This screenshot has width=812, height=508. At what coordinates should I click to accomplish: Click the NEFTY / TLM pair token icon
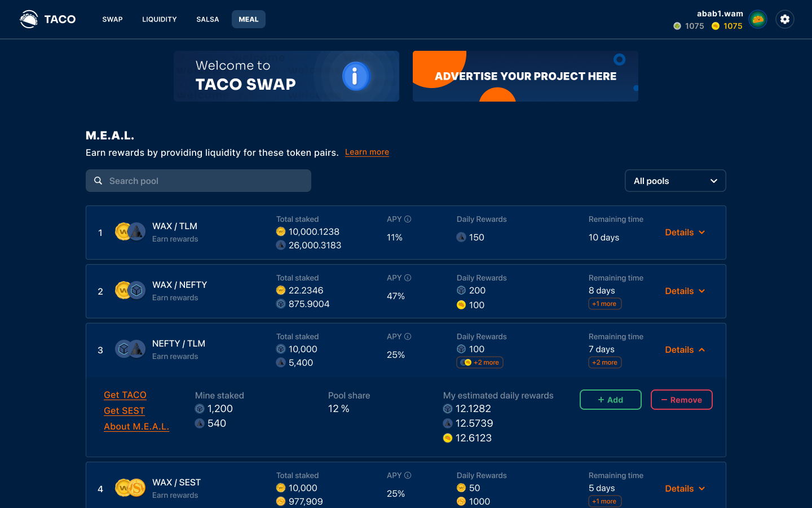130,349
